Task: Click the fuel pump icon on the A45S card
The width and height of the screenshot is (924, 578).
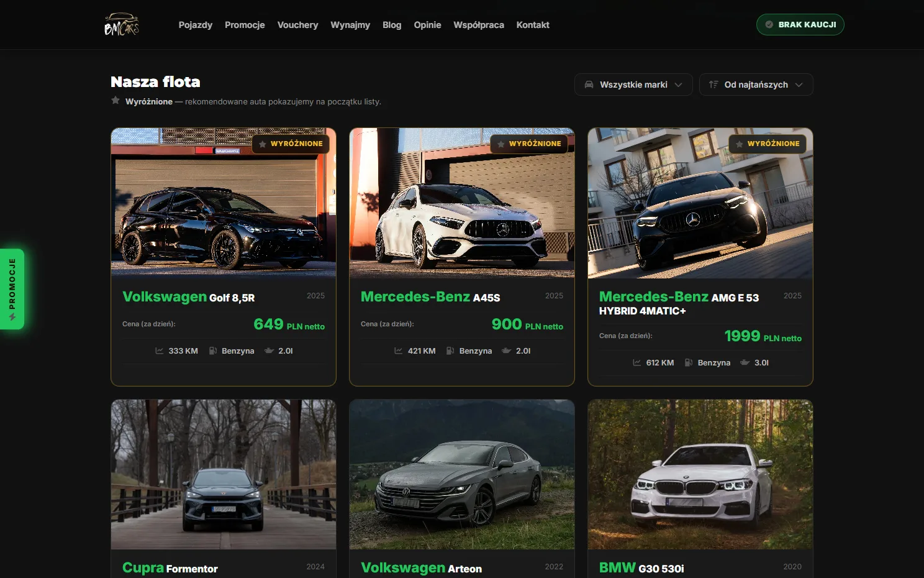Action: (x=451, y=351)
